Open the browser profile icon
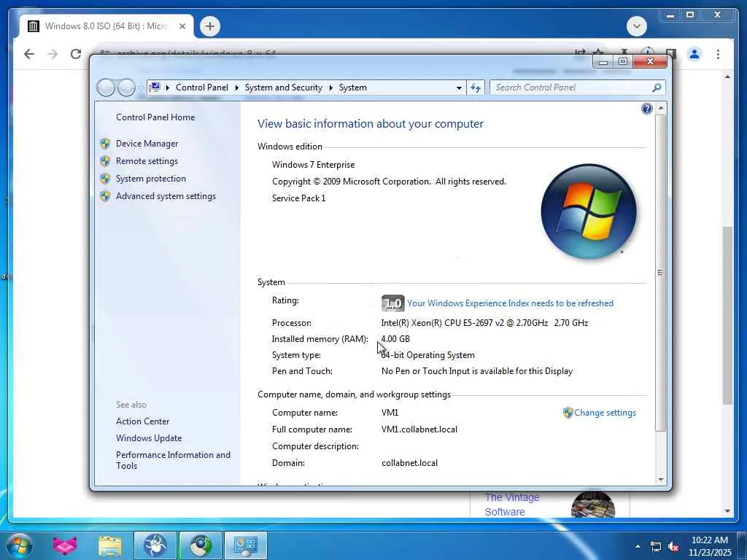This screenshot has height=560, width=747. point(694,54)
